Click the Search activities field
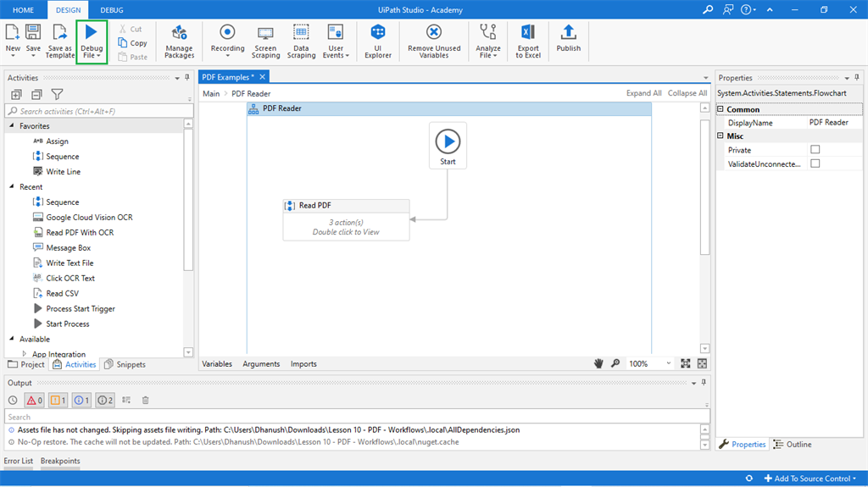 [x=99, y=111]
